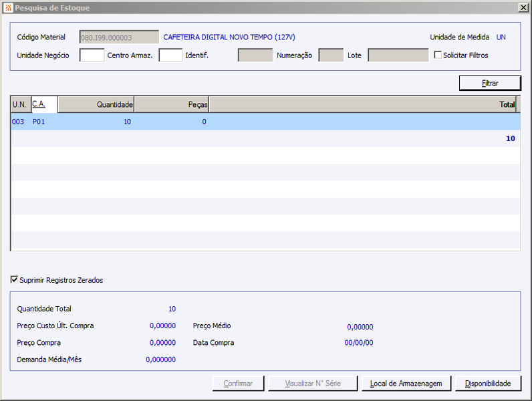Uncheck Suprimir Registros Zerados
Screen dimensions: 532x401
14,280
